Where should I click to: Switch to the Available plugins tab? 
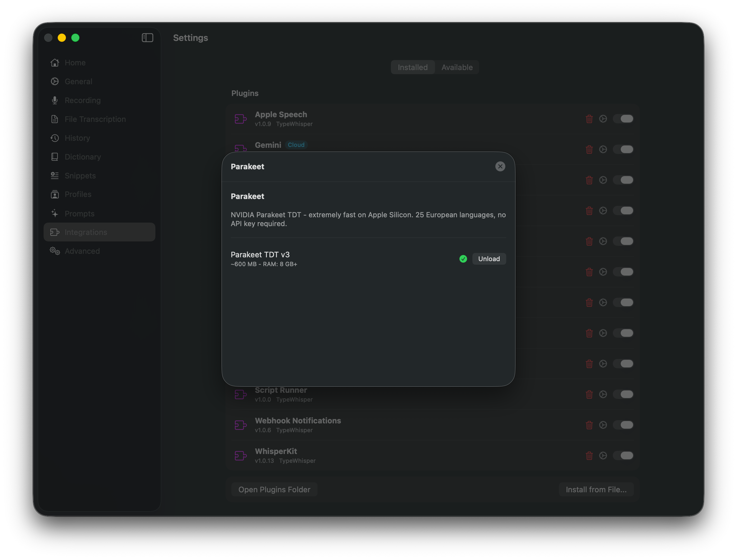click(457, 67)
